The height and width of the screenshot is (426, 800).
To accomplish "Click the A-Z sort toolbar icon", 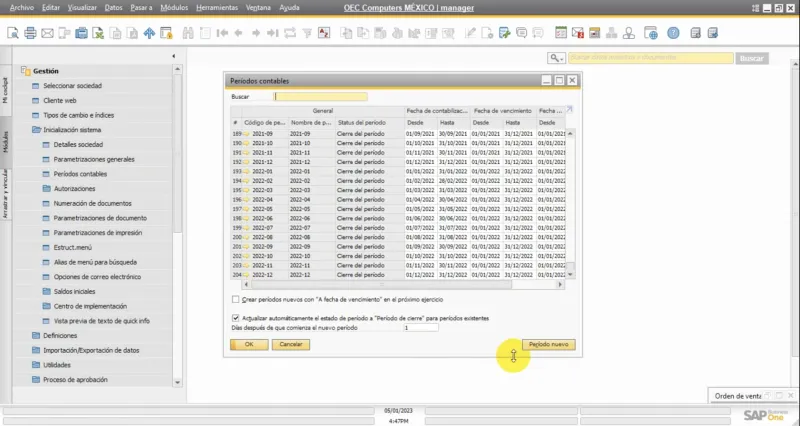I will pos(324,34).
